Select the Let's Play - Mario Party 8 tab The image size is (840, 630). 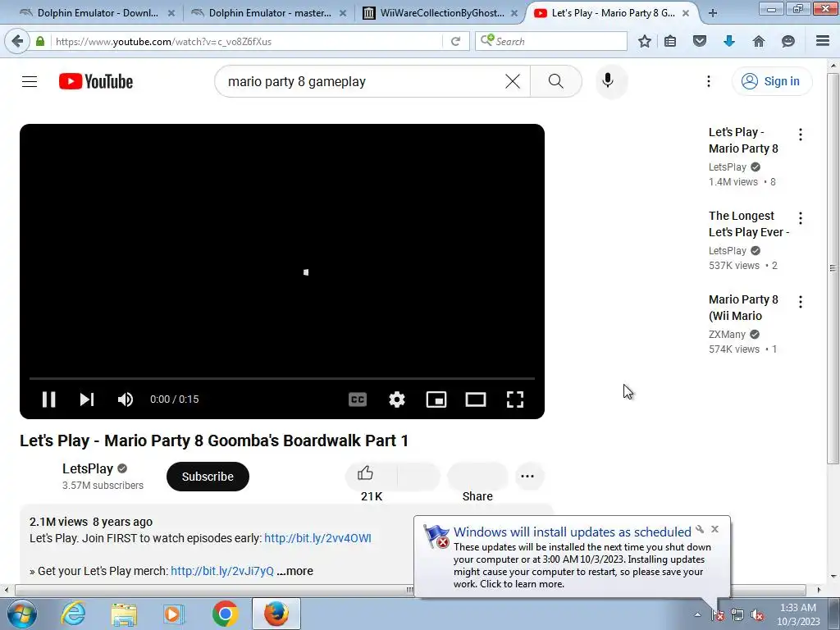click(x=612, y=13)
